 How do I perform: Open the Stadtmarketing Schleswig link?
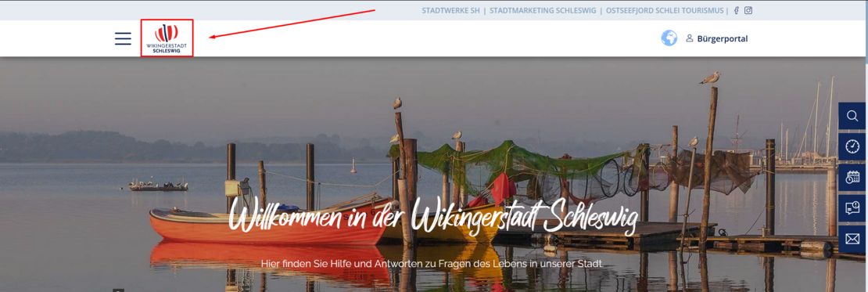tap(543, 10)
